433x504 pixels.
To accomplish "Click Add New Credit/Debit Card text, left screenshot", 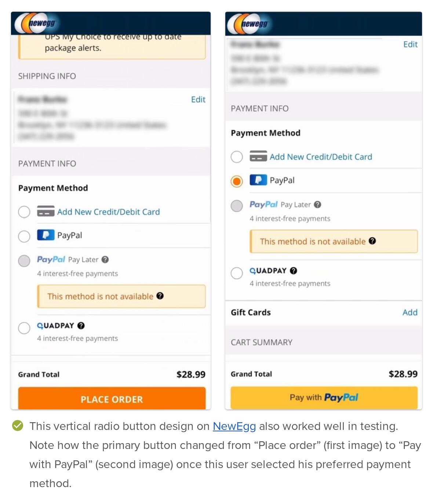I will click(x=109, y=212).
